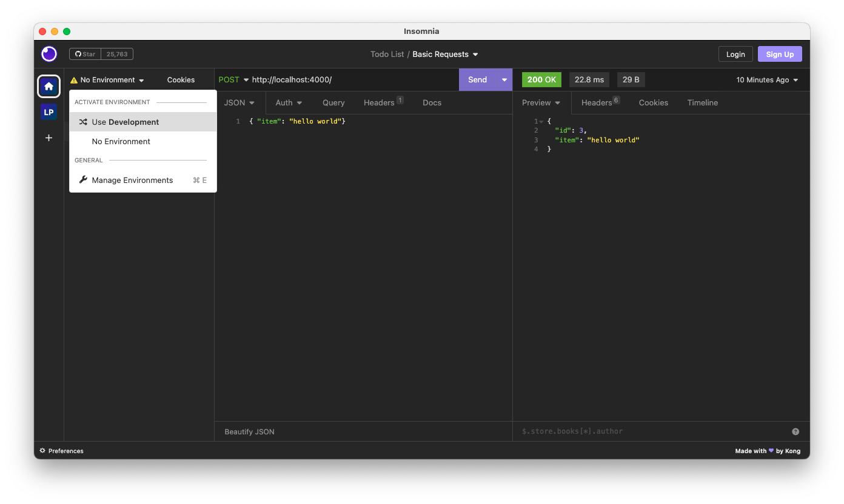Click the star count next to the Star button
This screenshot has height=504, width=844.
coord(116,53)
